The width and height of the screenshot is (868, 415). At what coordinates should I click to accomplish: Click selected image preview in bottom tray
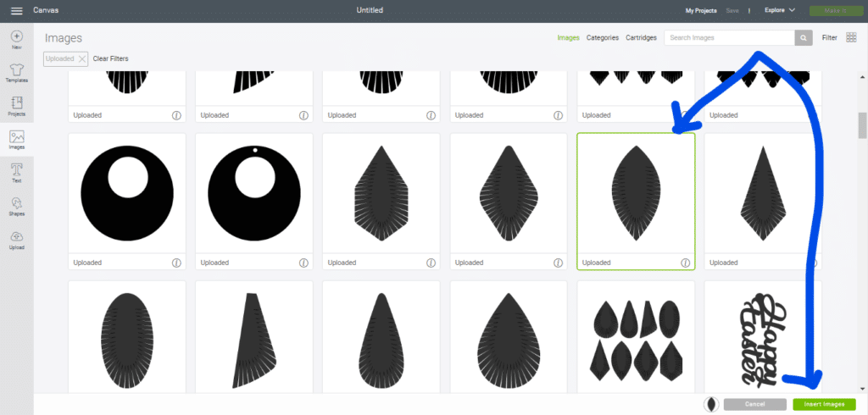click(x=711, y=405)
